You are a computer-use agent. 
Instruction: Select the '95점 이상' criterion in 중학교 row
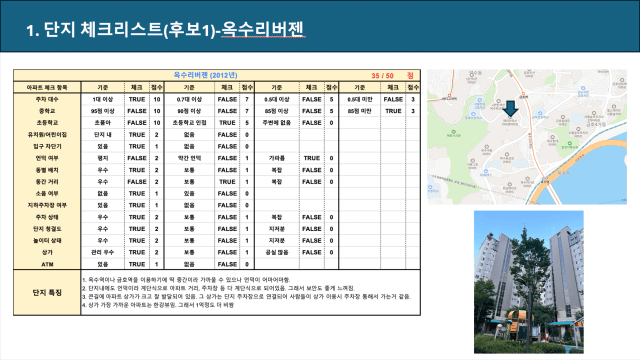tap(102, 111)
